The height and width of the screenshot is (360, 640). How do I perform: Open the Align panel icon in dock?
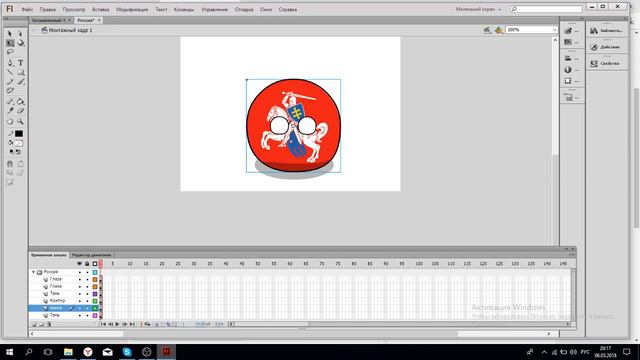[568, 58]
